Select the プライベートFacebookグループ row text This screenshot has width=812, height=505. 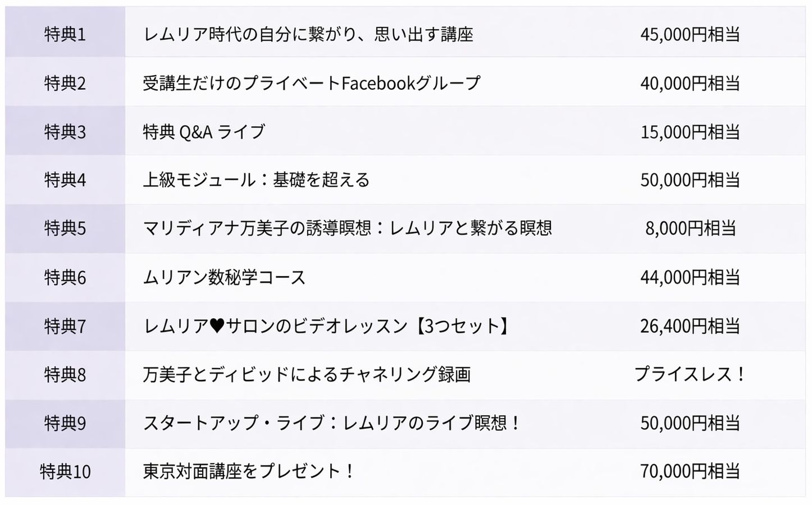(312, 84)
